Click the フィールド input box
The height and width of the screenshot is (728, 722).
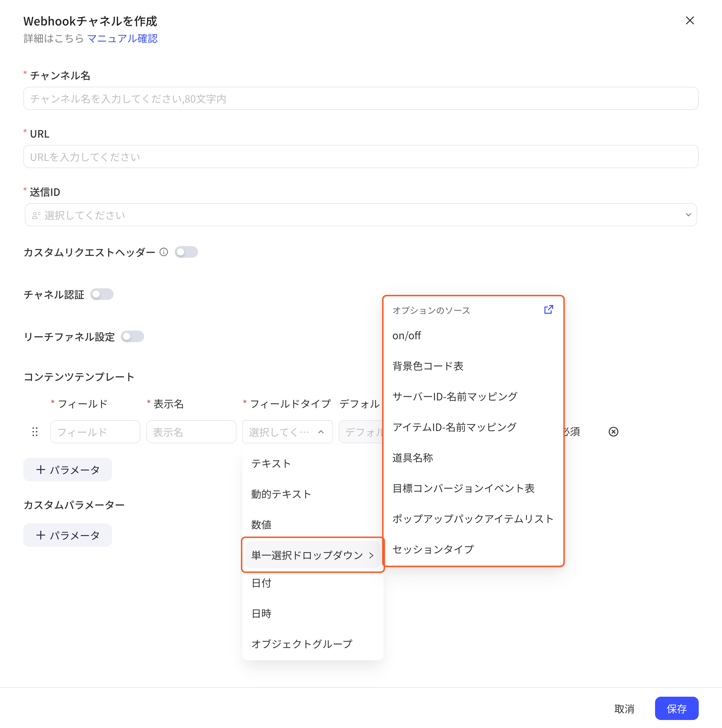point(95,432)
